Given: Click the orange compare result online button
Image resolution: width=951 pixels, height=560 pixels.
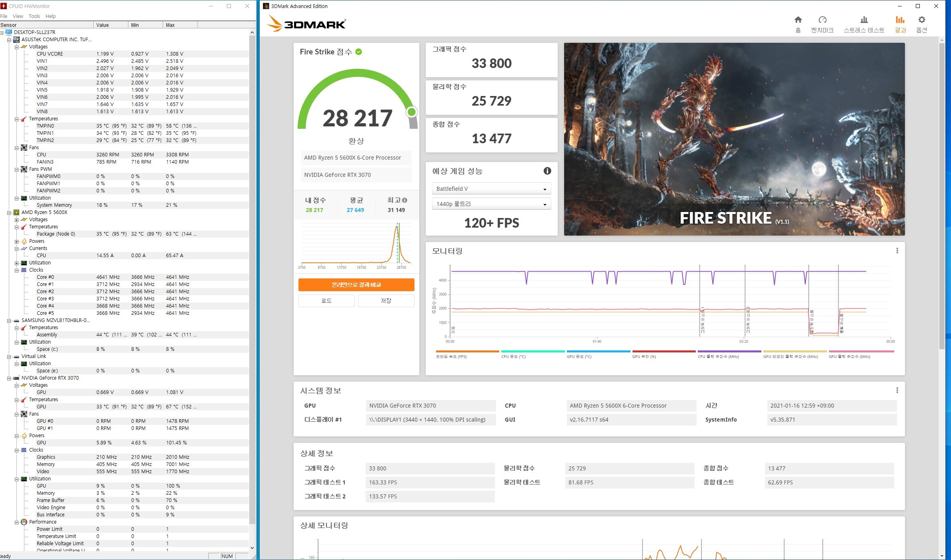Looking at the screenshot, I should point(356,285).
